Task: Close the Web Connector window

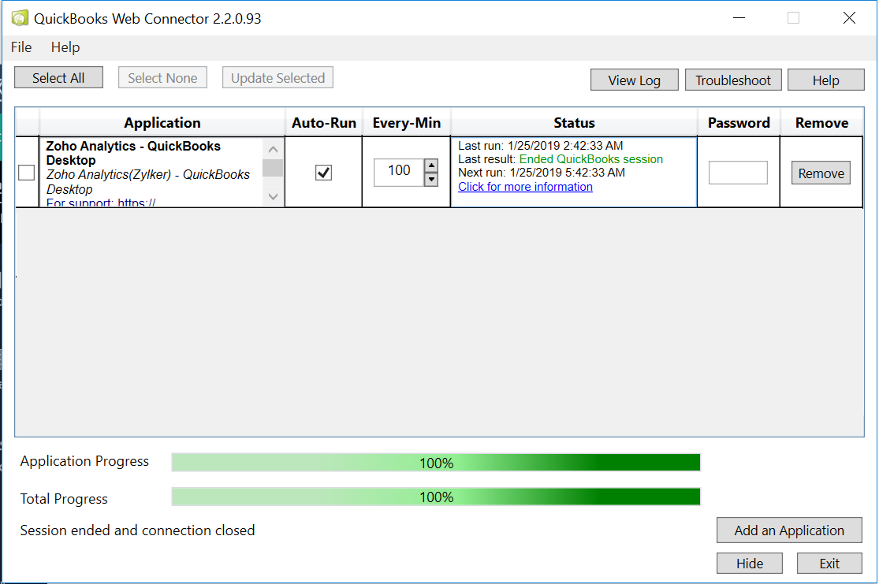Action: pos(849,18)
